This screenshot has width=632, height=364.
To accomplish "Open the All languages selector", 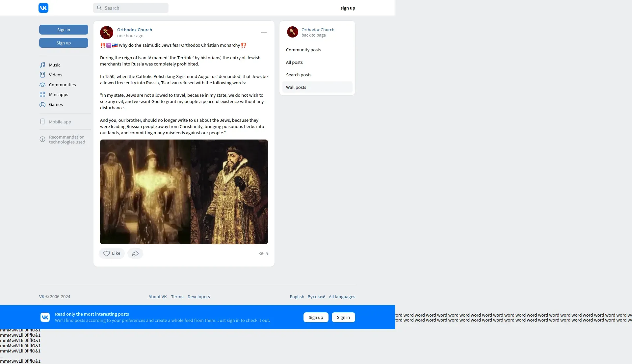I will pos(342,297).
